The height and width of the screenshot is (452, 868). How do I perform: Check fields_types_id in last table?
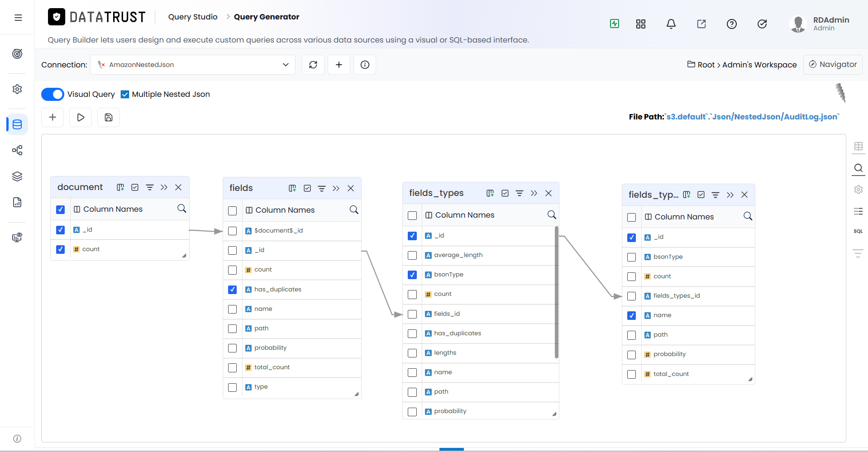pos(631,296)
